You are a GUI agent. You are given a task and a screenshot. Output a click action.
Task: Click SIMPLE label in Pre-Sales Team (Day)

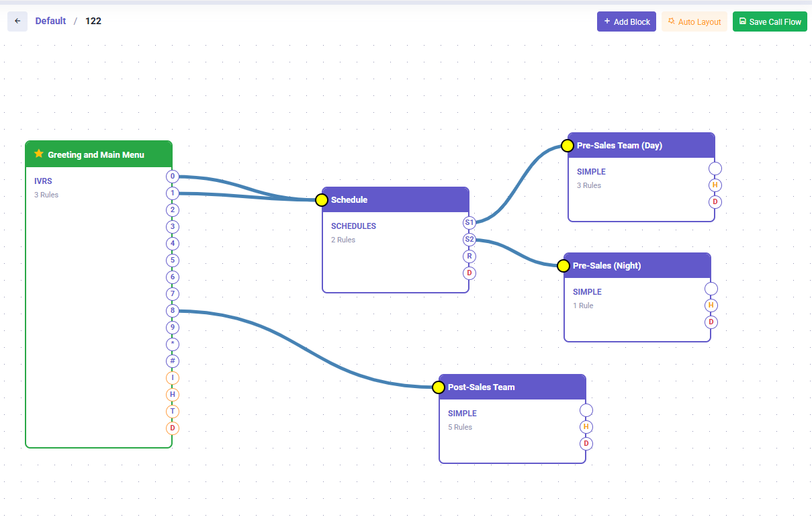[x=591, y=172]
